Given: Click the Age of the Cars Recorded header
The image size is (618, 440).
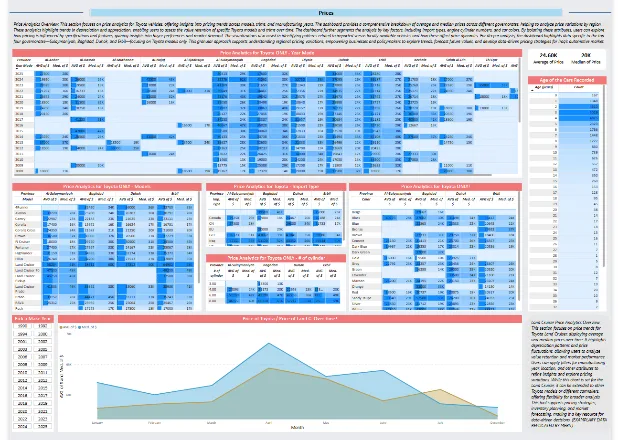Looking at the screenshot, I should [x=567, y=80].
